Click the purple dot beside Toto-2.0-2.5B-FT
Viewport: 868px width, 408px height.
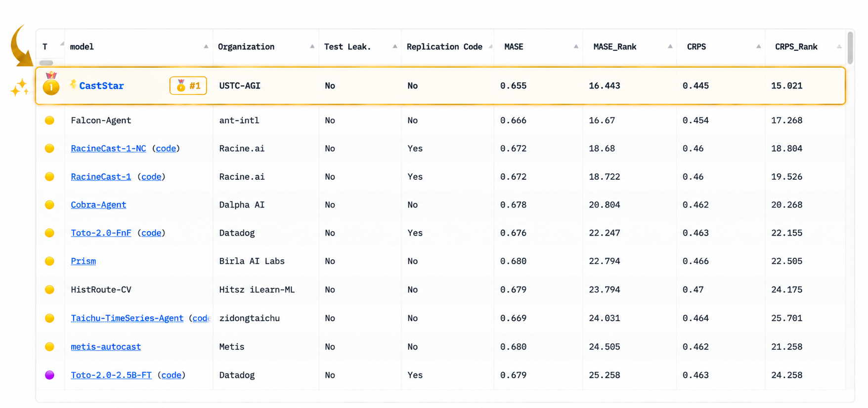[x=49, y=375]
